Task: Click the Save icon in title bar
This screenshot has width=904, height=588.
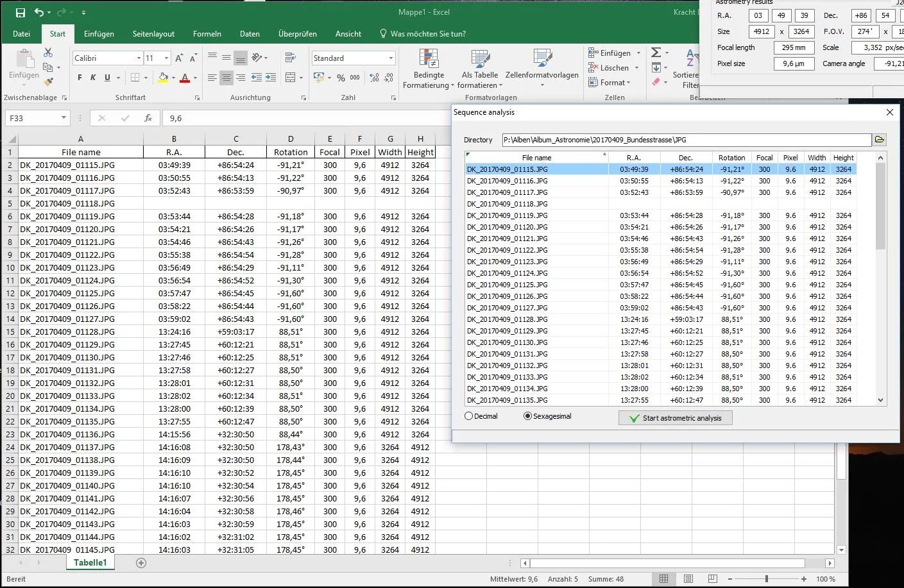Action: click(20, 12)
